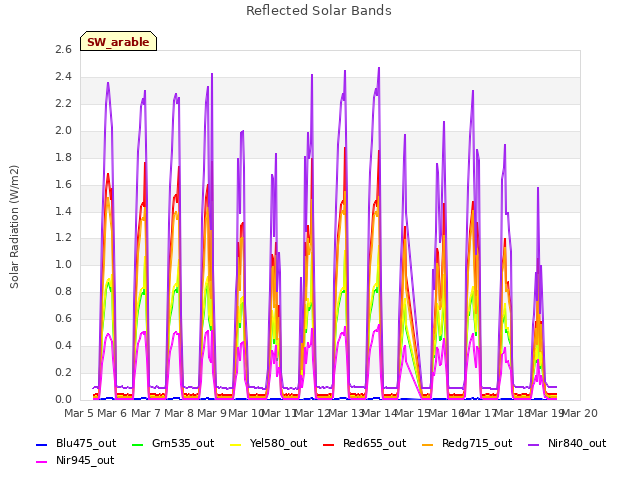Click the 2.0 y-axis tick label

click(x=64, y=130)
